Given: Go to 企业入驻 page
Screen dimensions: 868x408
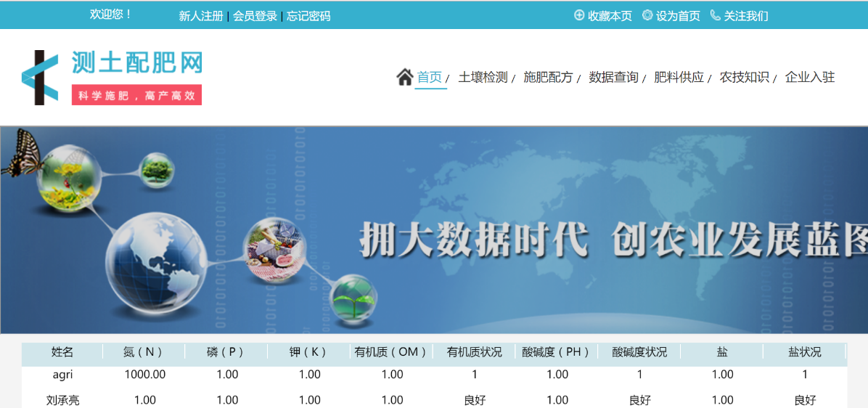Looking at the screenshot, I should pos(810,77).
